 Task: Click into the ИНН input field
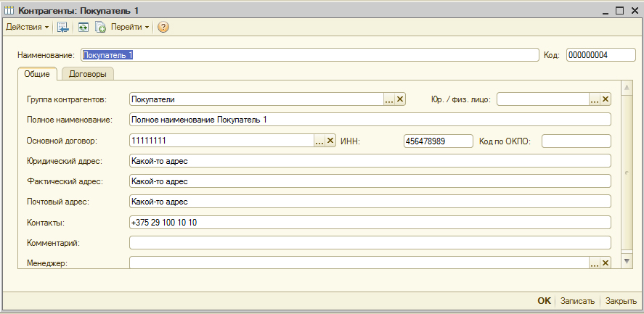coord(438,141)
